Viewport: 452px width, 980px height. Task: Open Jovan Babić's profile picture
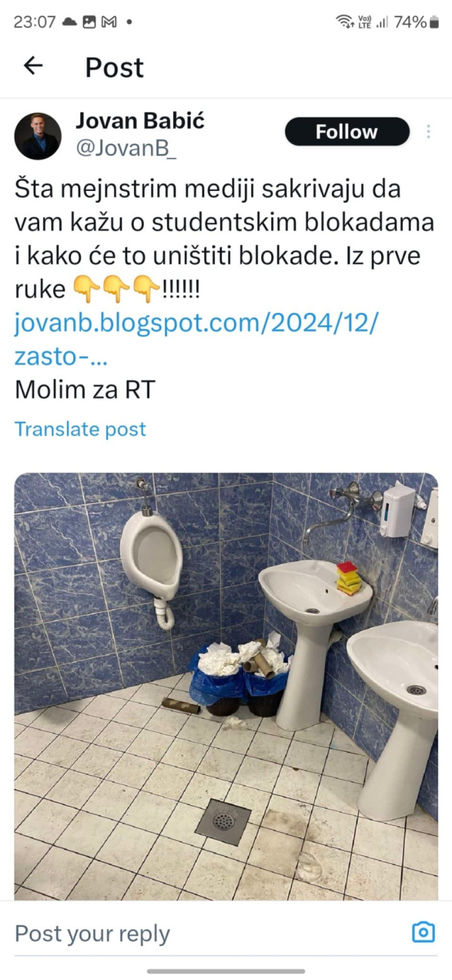[x=38, y=136]
